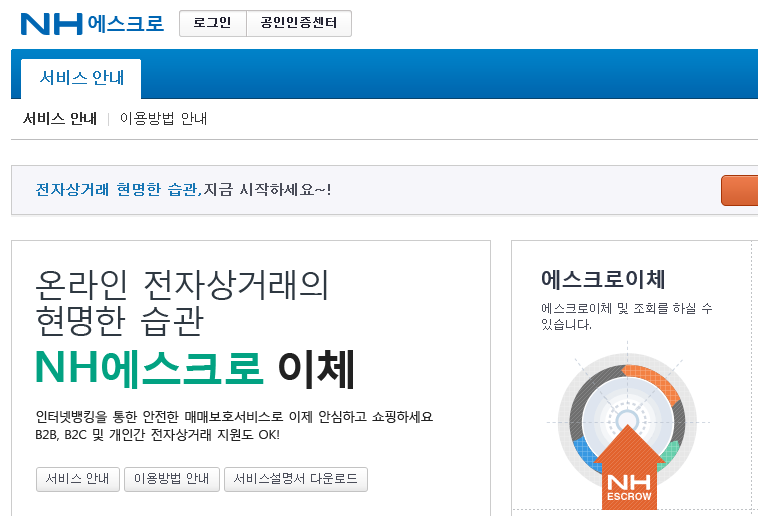Open the 에스크로이체 heading
This screenshot has width=758, height=516.
pos(603,280)
